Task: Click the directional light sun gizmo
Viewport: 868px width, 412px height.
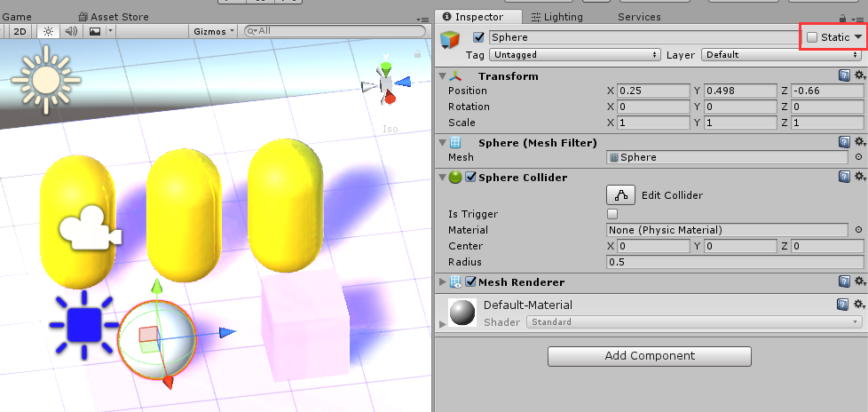Action: coord(46,80)
